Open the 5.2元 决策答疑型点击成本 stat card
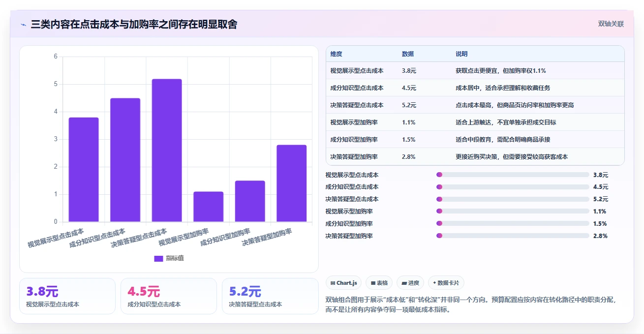The height and width of the screenshot is (334, 644). pos(270,296)
